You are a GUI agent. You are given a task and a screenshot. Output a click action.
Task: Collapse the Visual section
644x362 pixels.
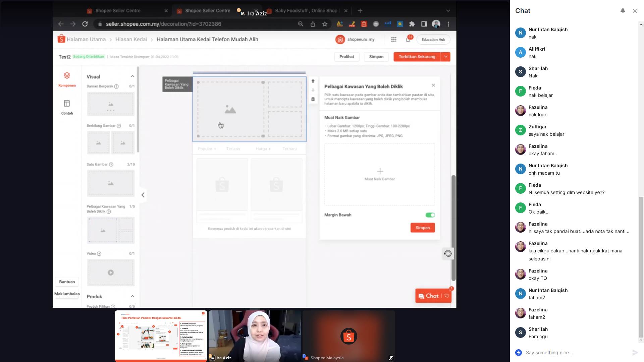(132, 76)
